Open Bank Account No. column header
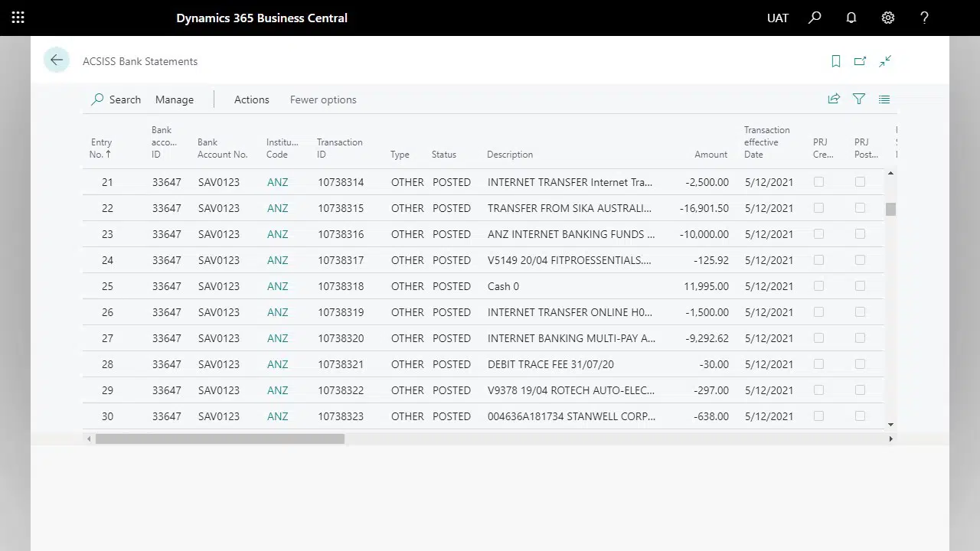 (x=223, y=148)
